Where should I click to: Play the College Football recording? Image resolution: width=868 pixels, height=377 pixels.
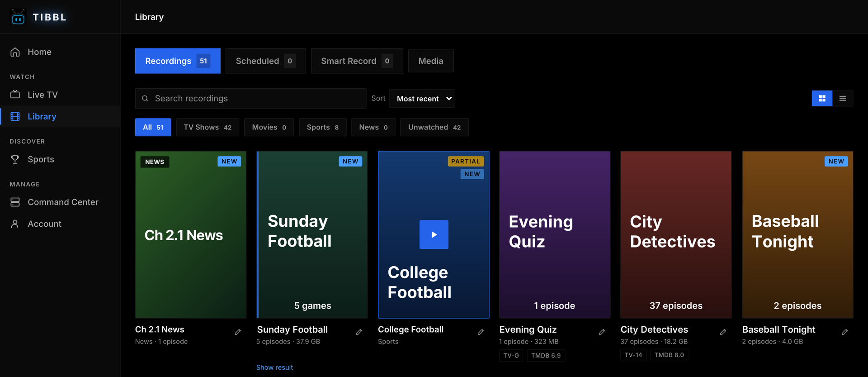pos(434,234)
